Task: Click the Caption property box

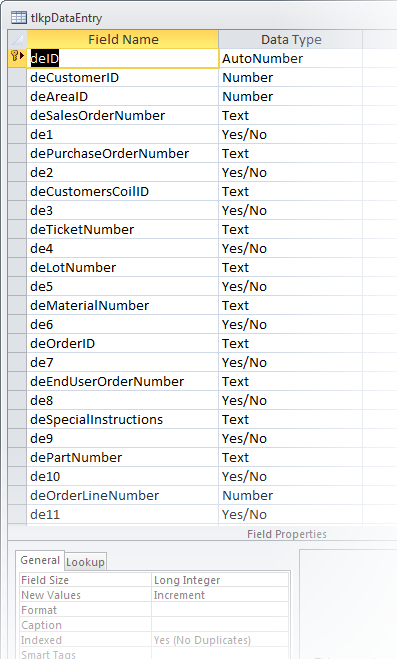Action: click(x=220, y=625)
